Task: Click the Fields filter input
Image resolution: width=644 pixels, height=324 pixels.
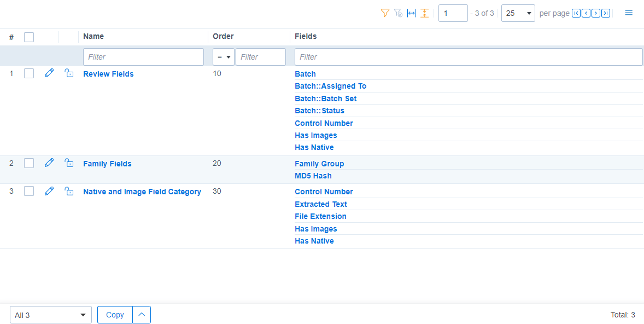Action: (469, 57)
